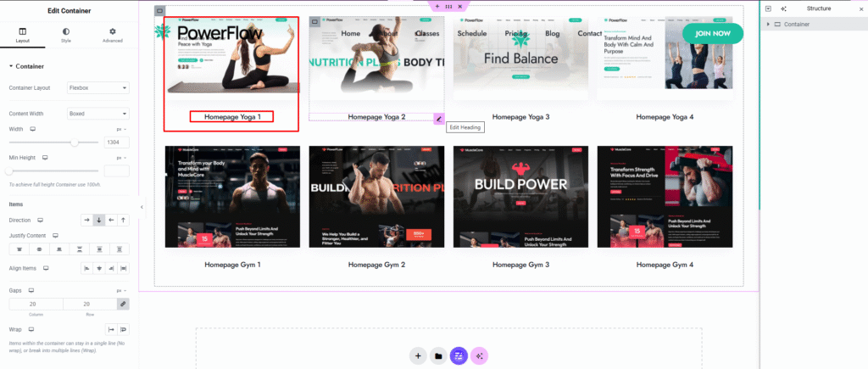Click the purple kit library icon
The width and height of the screenshot is (868, 369).
[x=459, y=356]
